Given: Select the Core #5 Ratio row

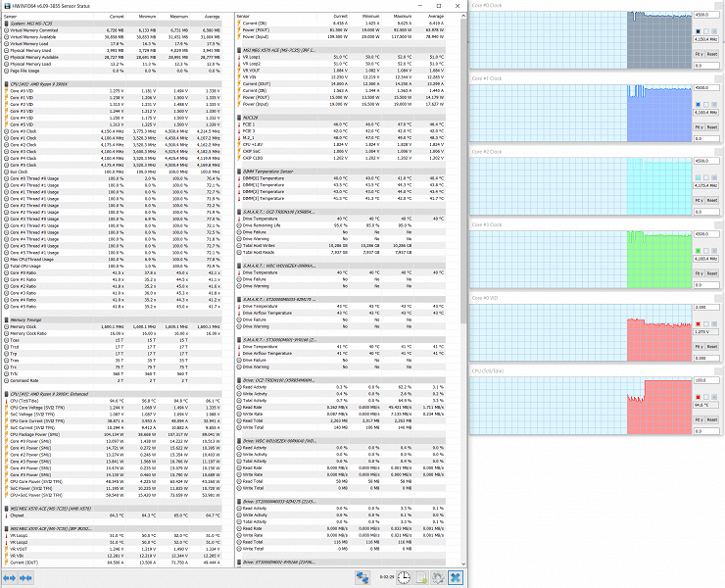Looking at the screenshot, I should point(113,307).
